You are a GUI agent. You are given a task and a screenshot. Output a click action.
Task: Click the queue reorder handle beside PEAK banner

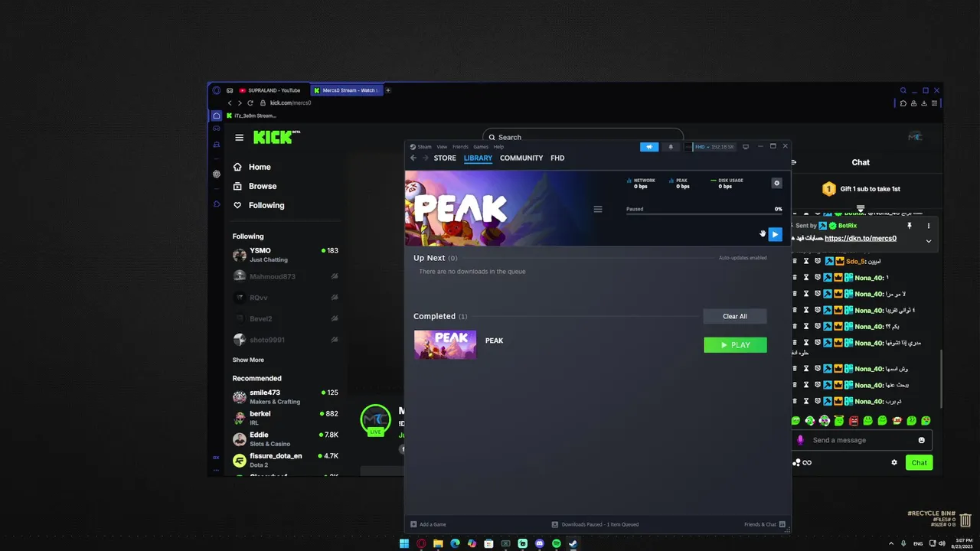[598, 209]
